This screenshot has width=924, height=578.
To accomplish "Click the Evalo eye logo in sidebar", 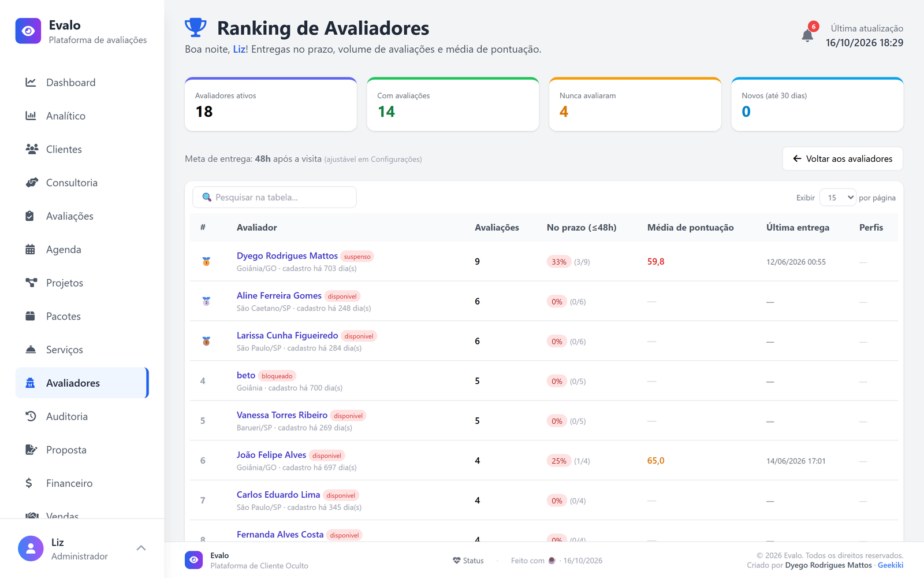I will click(x=28, y=31).
